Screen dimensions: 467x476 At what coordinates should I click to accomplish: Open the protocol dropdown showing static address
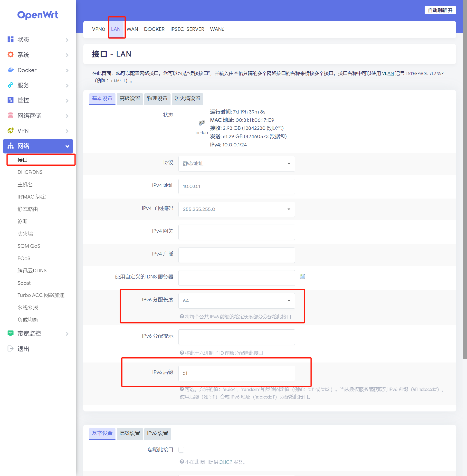237,163
